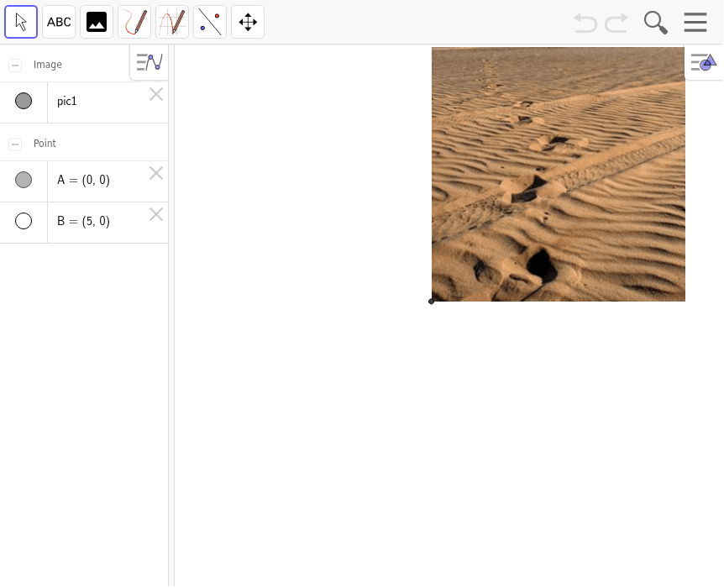Delete point B with its X button
The height and width of the screenshot is (588, 724).
click(156, 214)
